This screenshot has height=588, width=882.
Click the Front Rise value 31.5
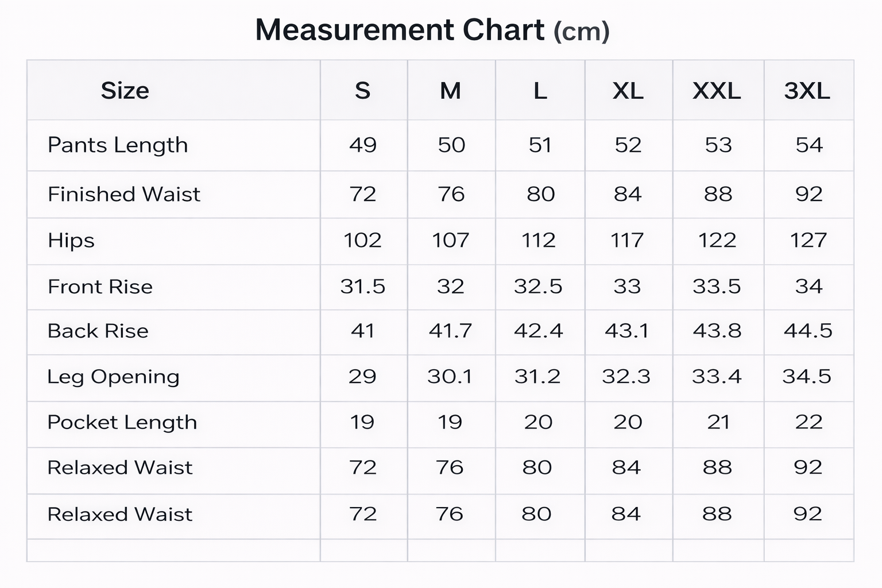point(362,286)
